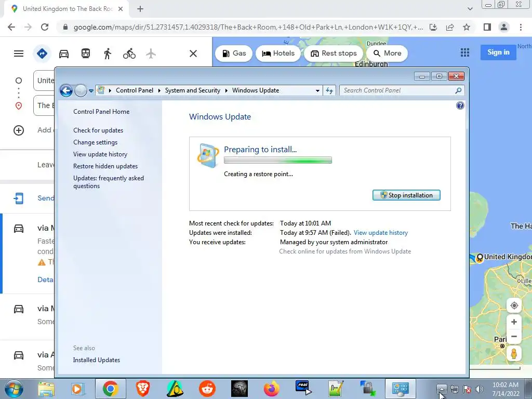Image resolution: width=532 pixels, height=399 pixels.
Task: Click the Add destination plus icon
Action: tap(19, 130)
